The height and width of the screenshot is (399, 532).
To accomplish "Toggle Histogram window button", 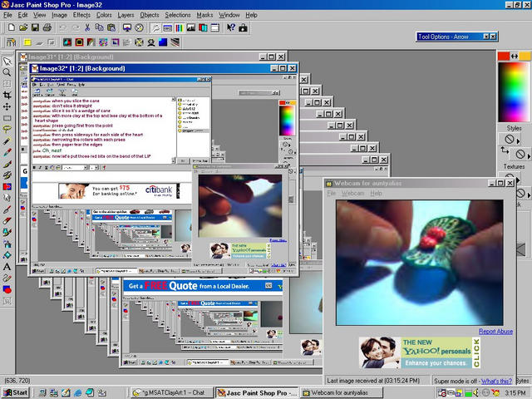I will pos(191,27).
